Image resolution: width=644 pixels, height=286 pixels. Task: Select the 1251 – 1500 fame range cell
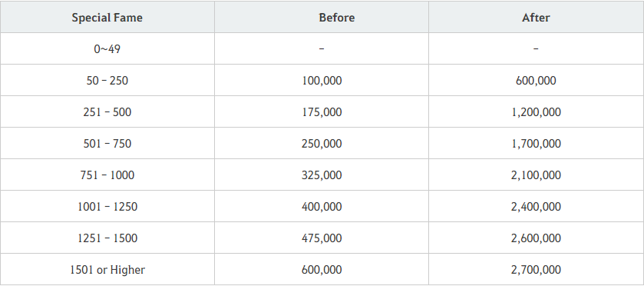point(107,238)
